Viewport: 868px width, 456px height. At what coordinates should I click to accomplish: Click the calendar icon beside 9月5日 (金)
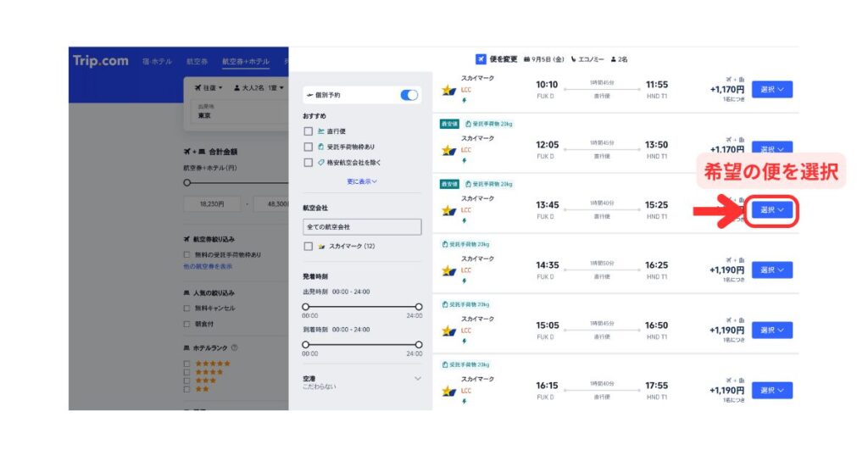pos(526,59)
